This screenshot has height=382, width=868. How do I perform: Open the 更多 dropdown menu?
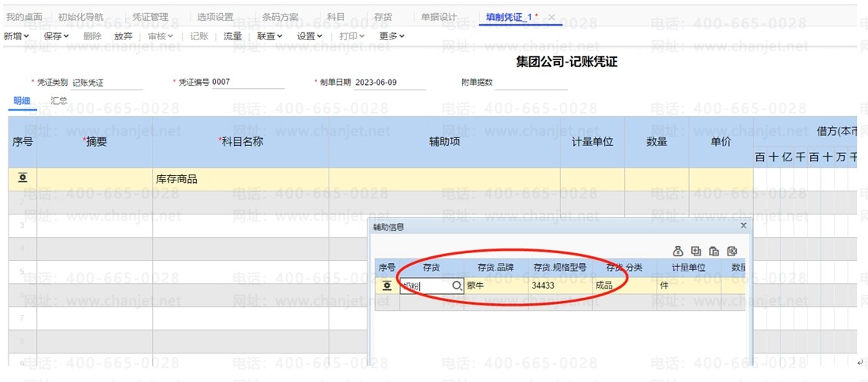(x=392, y=36)
